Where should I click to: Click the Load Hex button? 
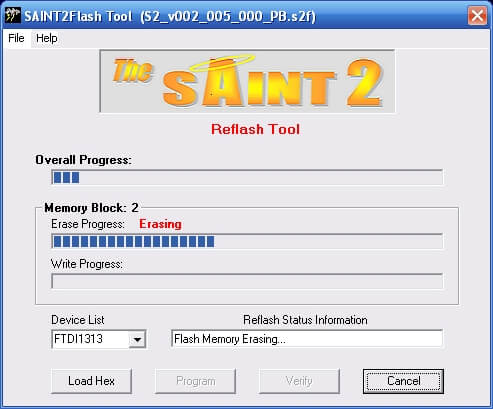pos(91,381)
